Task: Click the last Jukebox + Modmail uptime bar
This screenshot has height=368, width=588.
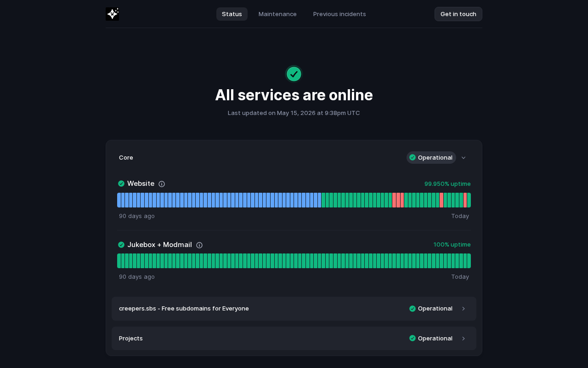Action: click(469, 261)
